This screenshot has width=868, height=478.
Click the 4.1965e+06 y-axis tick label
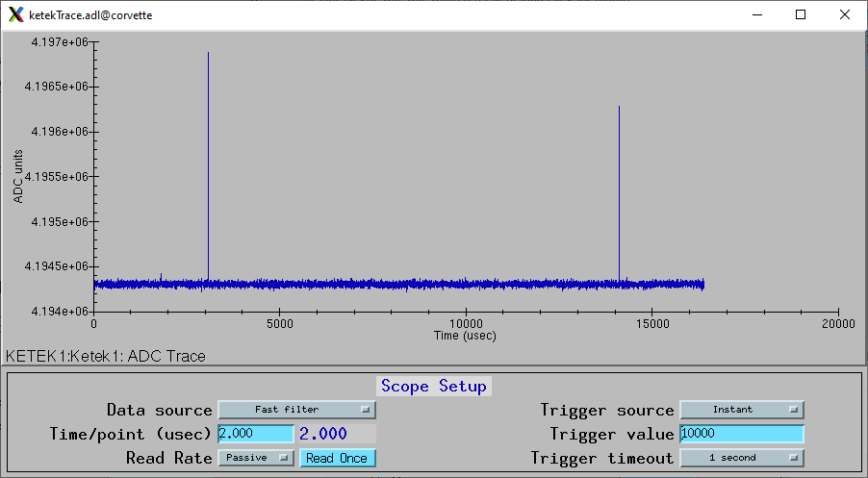(x=56, y=87)
